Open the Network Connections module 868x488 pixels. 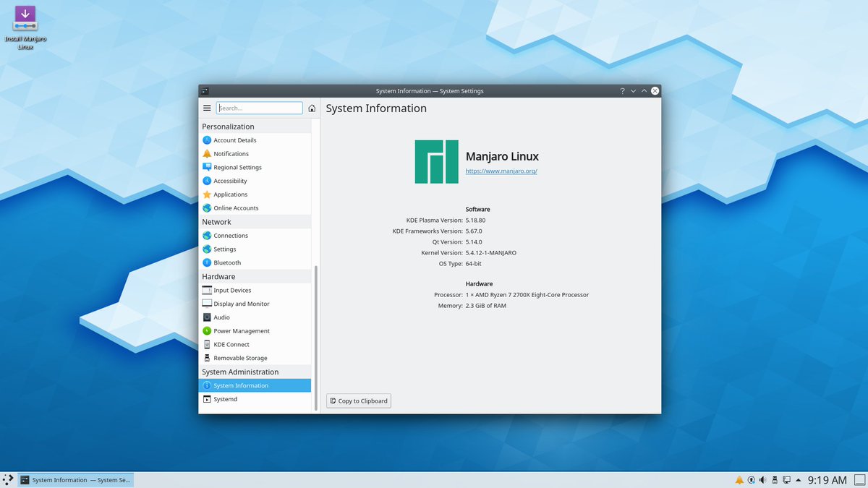pyautogui.click(x=255, y=236)
